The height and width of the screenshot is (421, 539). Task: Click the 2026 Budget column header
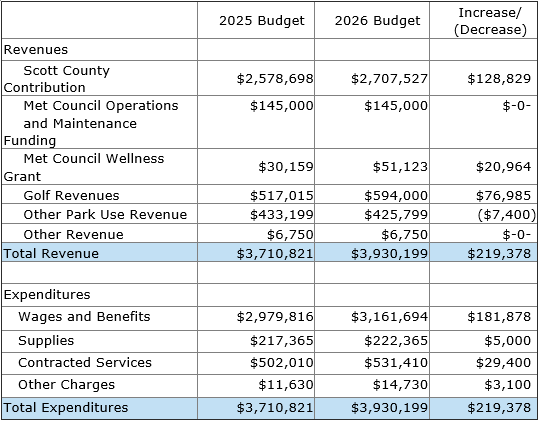click(x=377, y=21)
